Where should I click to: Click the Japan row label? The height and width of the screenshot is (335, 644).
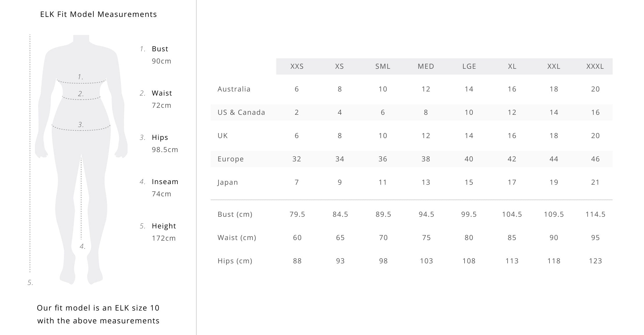click(227, 182)
